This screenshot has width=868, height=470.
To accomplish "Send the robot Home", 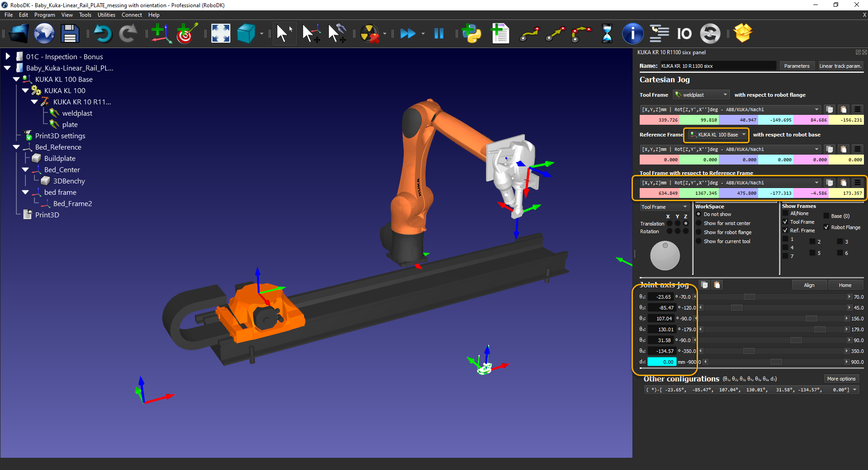I will [x=845, y=285].
